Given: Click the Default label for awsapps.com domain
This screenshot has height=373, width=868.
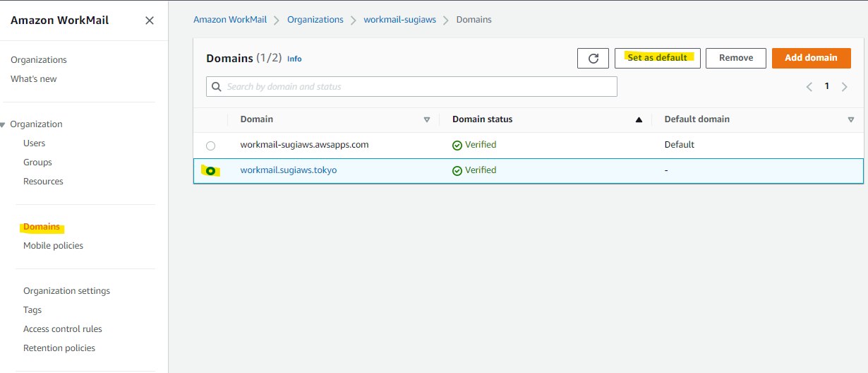Looking at the screenshot, I should pos(680,145).
